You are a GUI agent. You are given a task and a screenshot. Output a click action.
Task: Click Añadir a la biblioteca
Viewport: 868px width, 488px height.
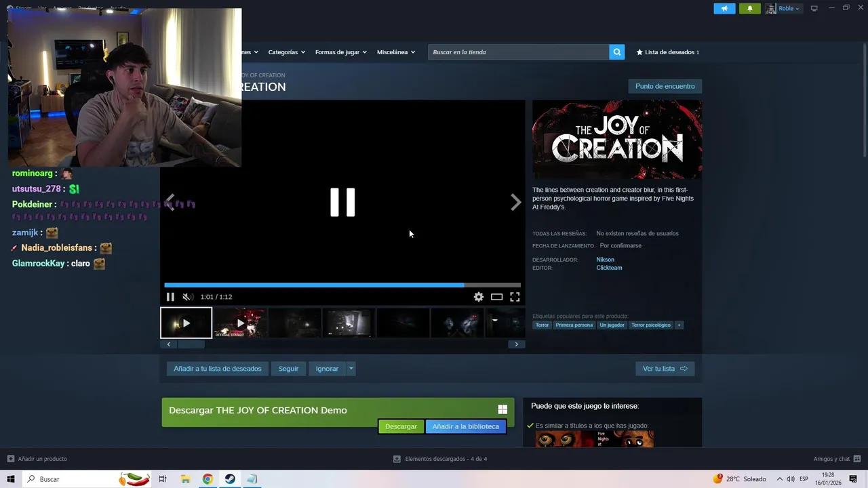pyautogui.click(x=465, y=426)
